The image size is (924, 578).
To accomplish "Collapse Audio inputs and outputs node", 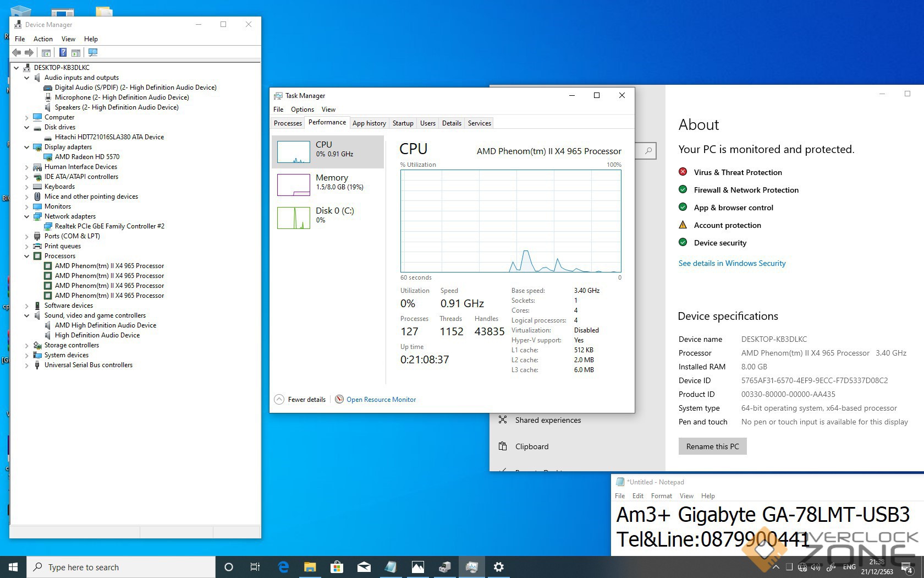I will 27,78.
